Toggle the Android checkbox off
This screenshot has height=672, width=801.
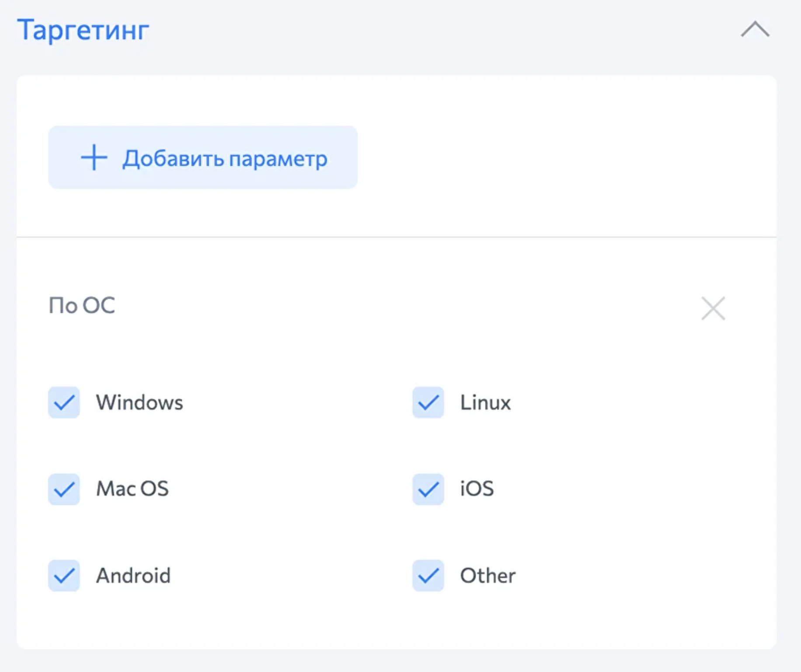[64, 575]
